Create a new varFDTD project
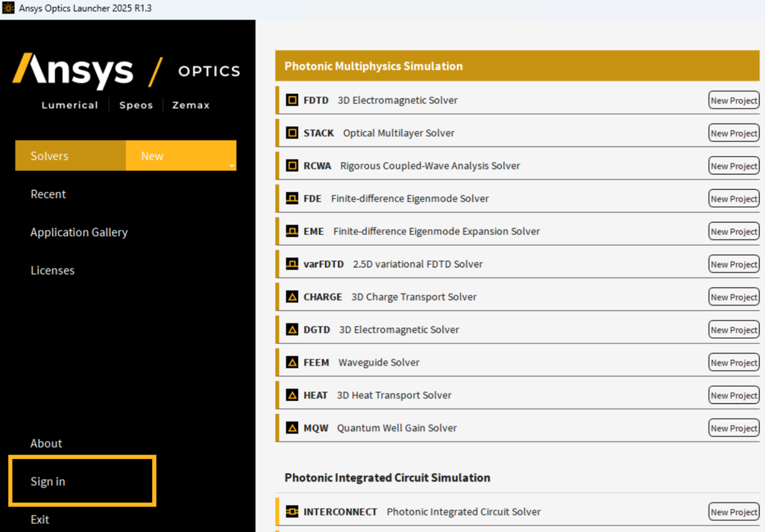 [734, 264]
